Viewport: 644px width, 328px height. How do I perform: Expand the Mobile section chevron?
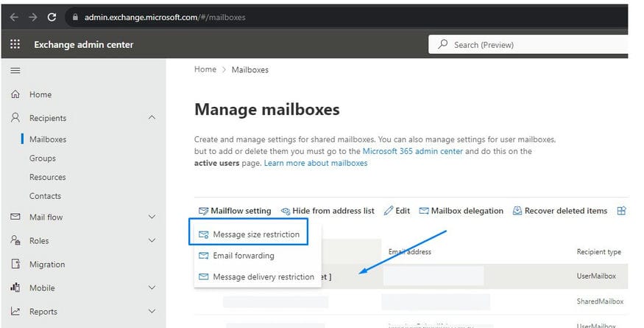(x=152, y=287)
